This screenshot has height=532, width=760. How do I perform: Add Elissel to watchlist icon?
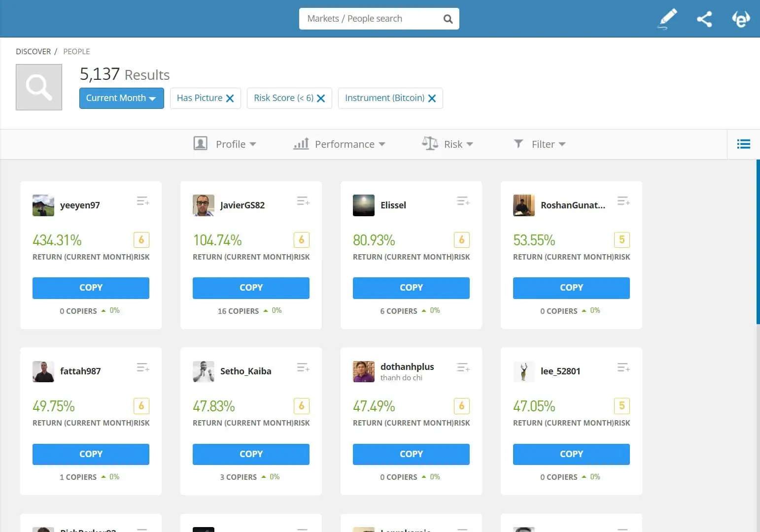[463, 200]
